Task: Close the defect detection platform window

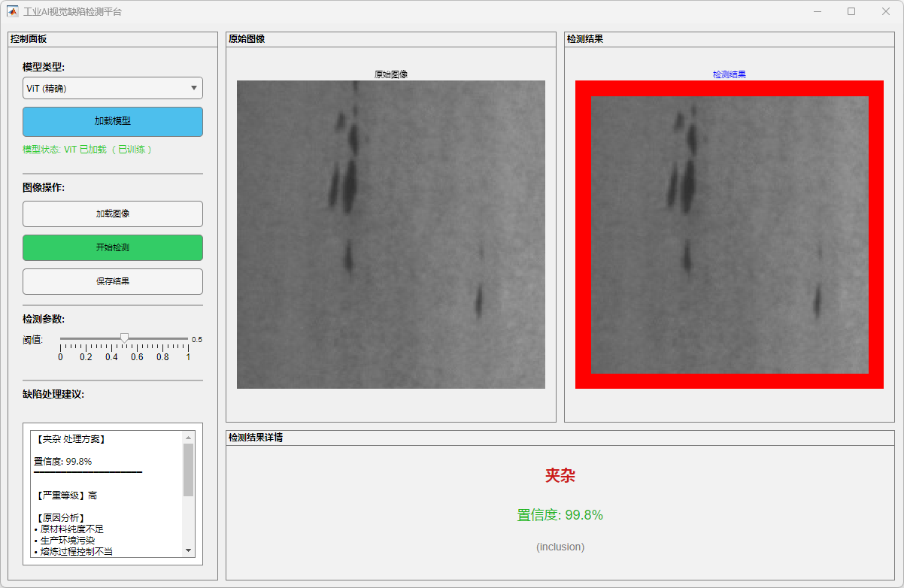Action: (886, 11)
